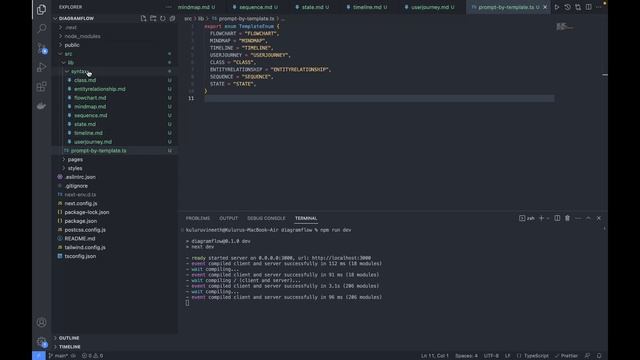Click the feedback icon in status bar
640x360 pixels.
pyautogui.click(x=587, y=356)
